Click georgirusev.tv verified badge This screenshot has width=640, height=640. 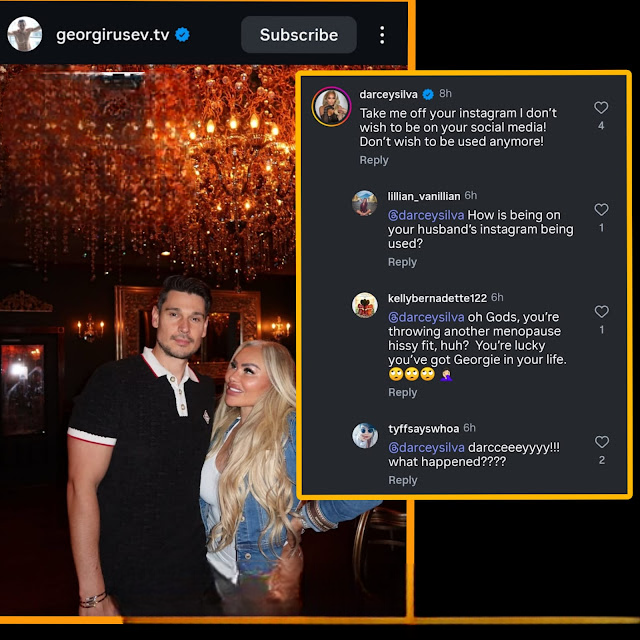182,35
